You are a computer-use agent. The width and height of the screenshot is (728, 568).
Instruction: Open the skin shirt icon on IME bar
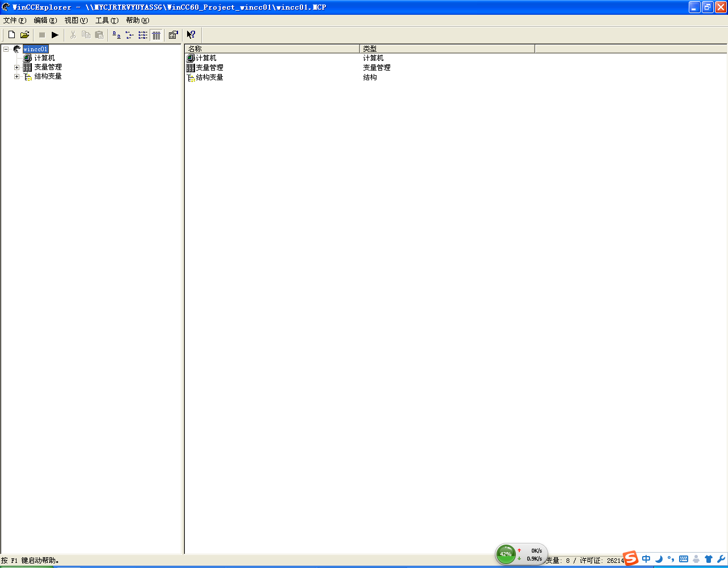[709, 559]
